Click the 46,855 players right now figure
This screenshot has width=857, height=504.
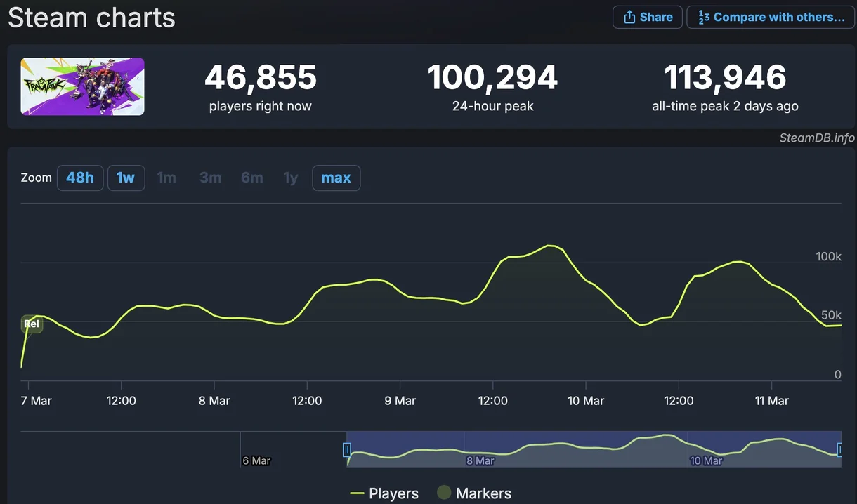pos(261,77)
